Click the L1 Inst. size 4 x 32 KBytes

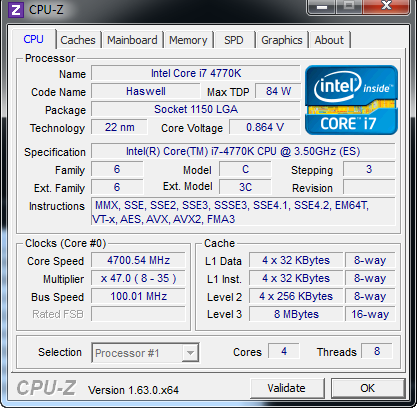(x=296, y=278)
